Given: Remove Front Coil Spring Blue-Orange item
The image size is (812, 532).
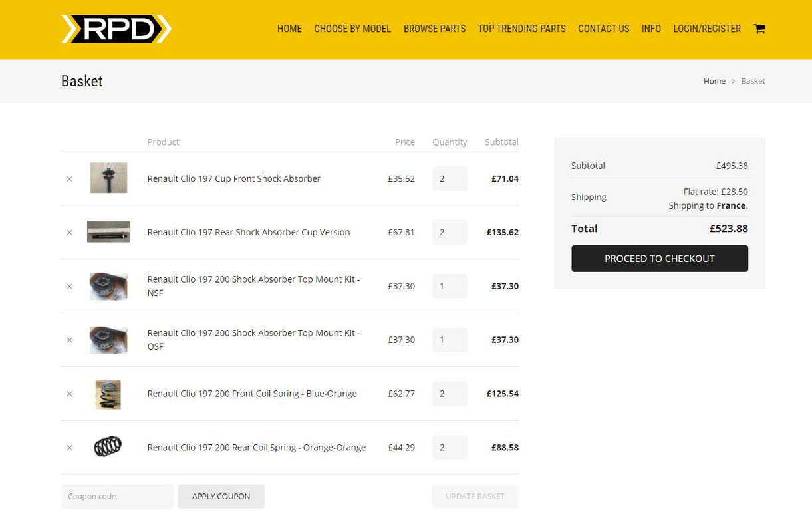Looking at the screenshot, I should (x=69, y=394).
